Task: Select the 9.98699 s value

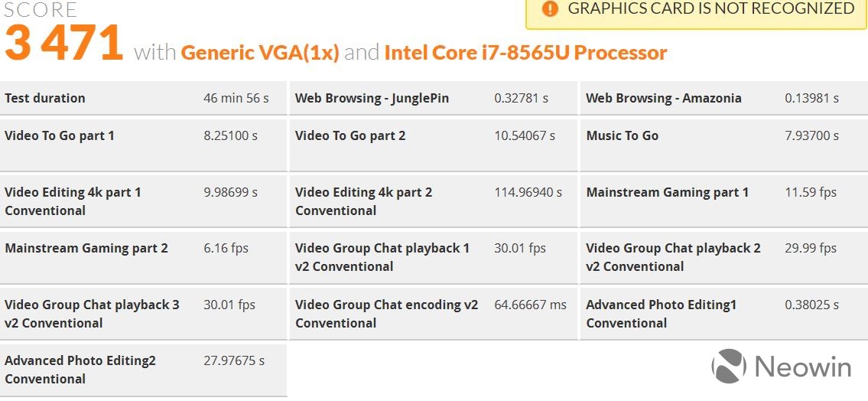Action: click(x=231, y=193)
